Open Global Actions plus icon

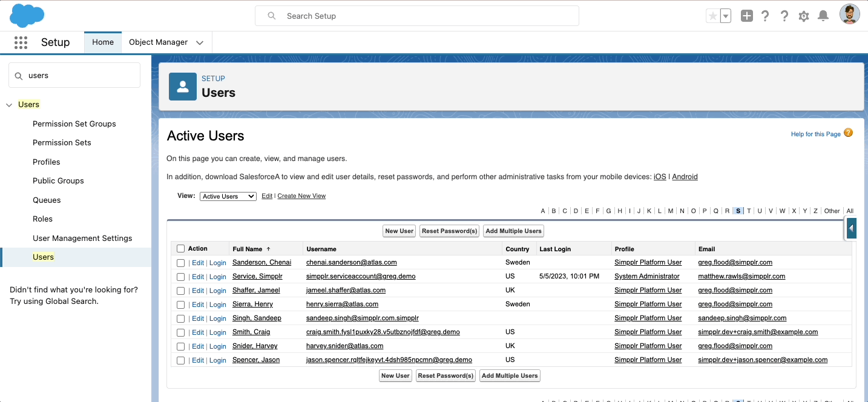[x=747, y=16]
